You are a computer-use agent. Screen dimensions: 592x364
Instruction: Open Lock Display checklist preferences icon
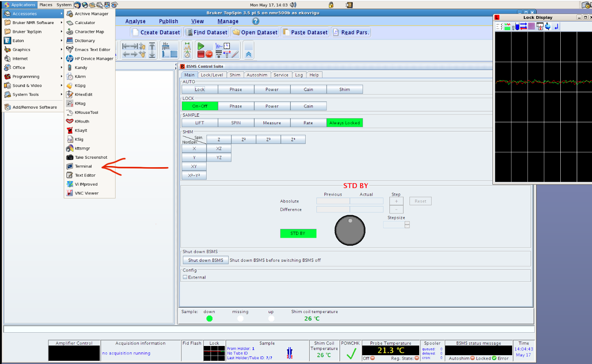tap(499, 26)
